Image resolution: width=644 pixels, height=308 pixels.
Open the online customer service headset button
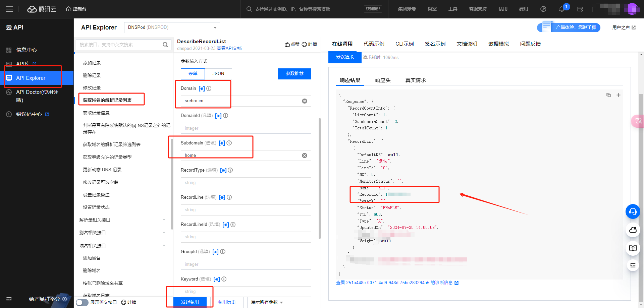633,211
